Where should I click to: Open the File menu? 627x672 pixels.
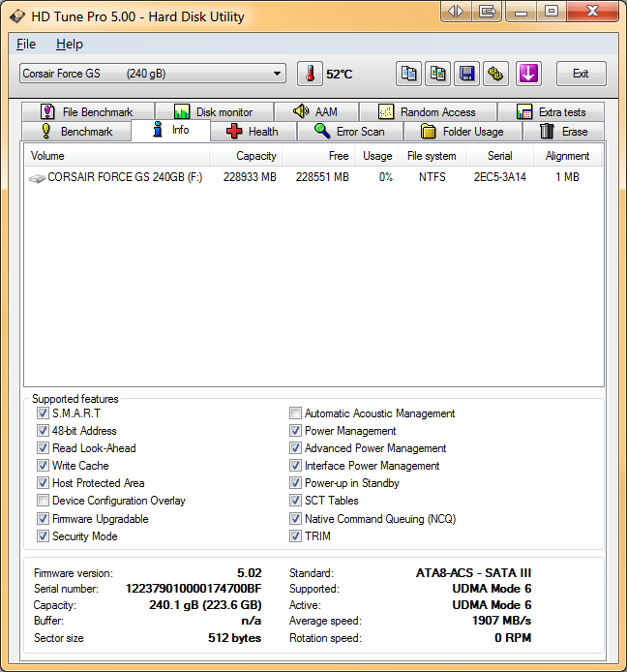click(26, 44)
